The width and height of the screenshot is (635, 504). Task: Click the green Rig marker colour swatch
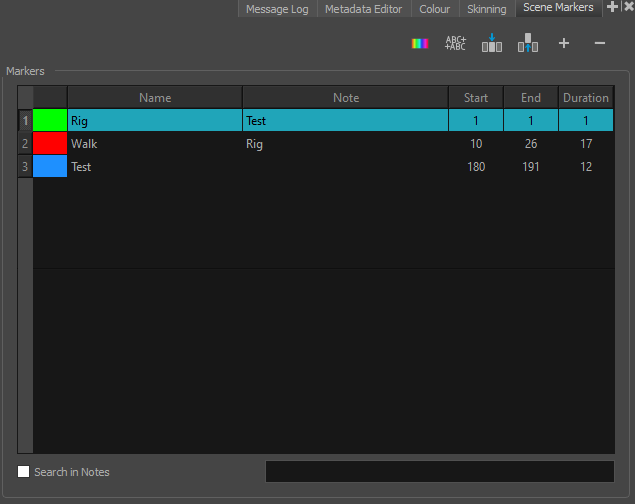pyautogui.click(x=50, y=121)
